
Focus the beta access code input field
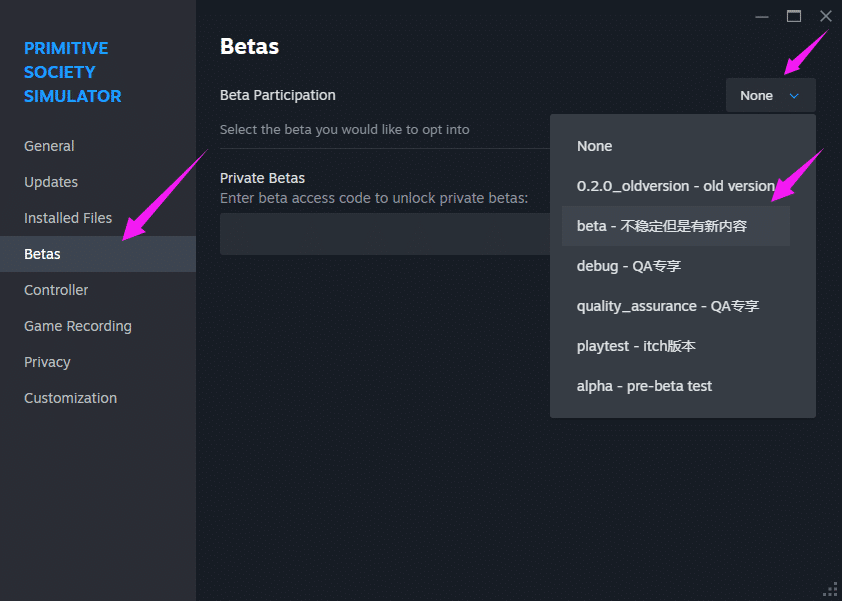386,234
